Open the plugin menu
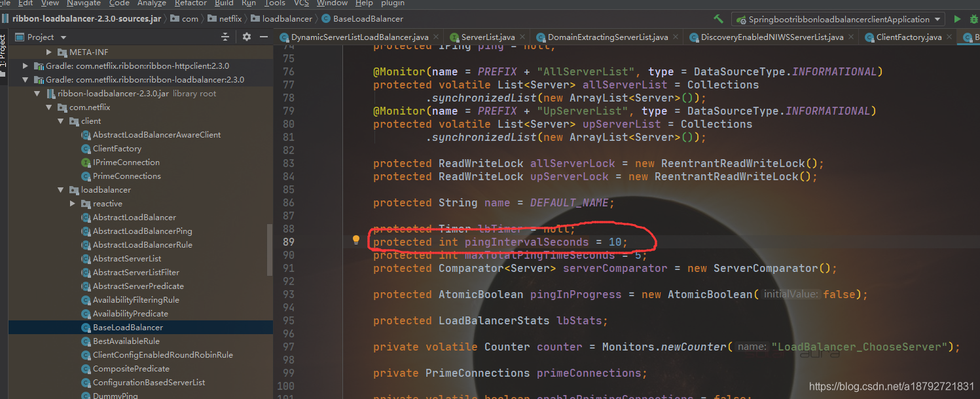Viewport: 980px width, 399px height. click(393, 3)
